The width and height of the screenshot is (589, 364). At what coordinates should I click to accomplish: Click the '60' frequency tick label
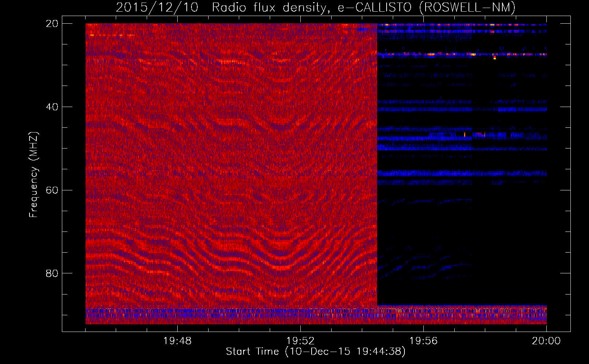[52, 190]
